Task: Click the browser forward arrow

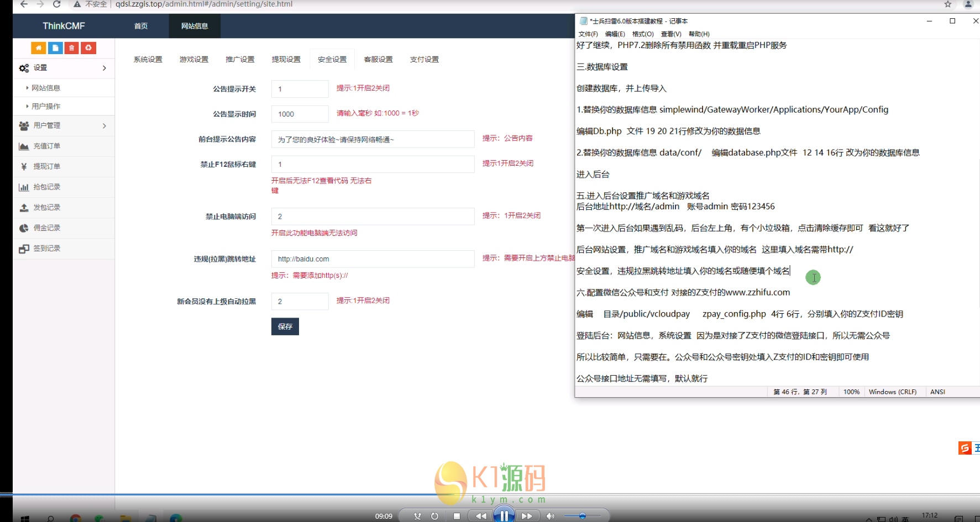Action: click(x=40, y=4)
